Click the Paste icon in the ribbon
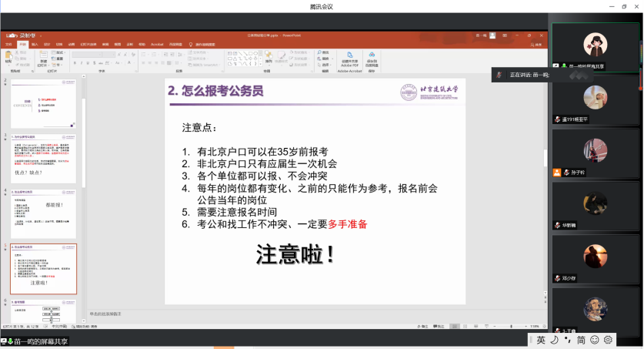This screenshot has width=644, height=349. point(10,58)
